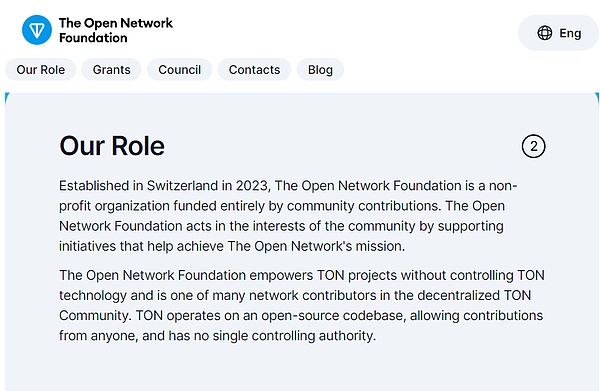Click the paragraph about empowering TON projects
Screen dimensions: 600x391
(302, 305)
